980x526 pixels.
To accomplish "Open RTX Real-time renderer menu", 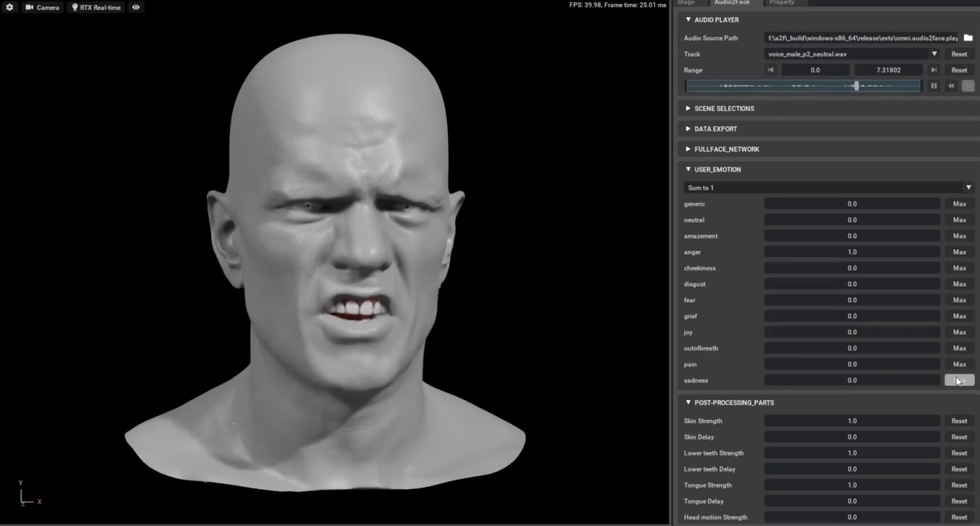I will pyautogui.click(x=96, y=7).
